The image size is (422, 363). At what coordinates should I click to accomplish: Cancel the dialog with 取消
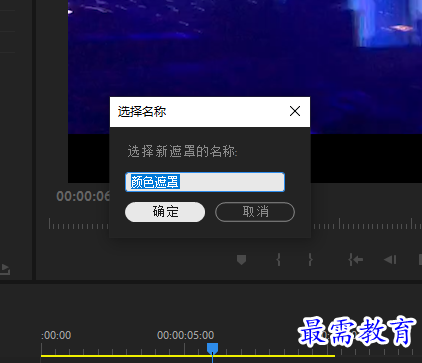tap(255, 212)
